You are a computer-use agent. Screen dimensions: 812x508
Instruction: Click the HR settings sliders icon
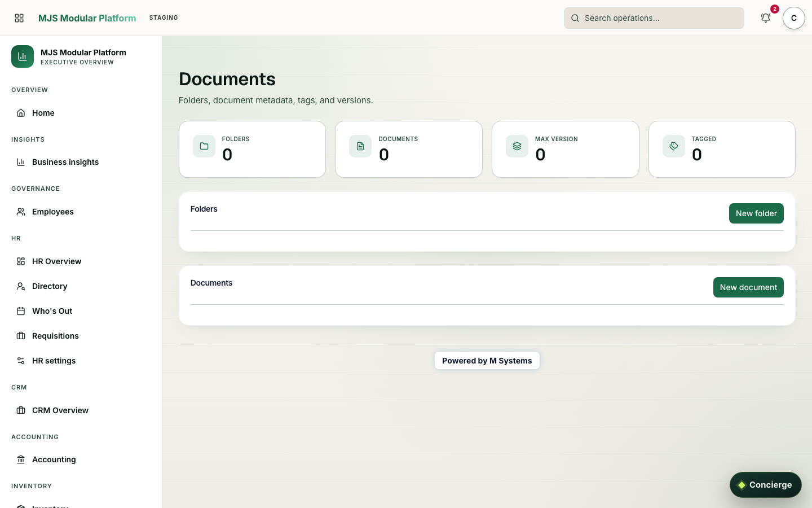(x=21, y=361)
